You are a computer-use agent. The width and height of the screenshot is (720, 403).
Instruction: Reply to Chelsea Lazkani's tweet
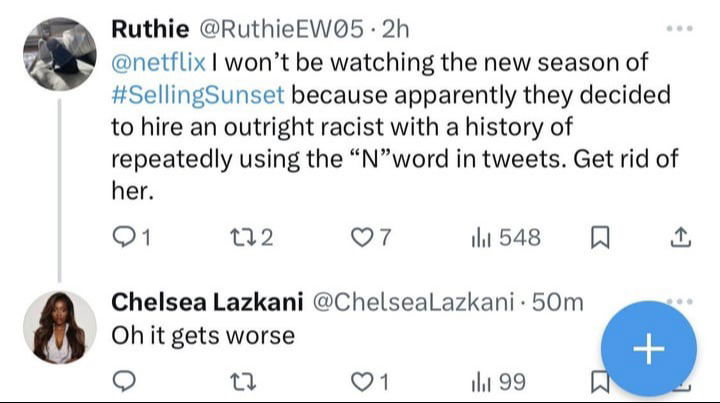(x=125, y=381)
